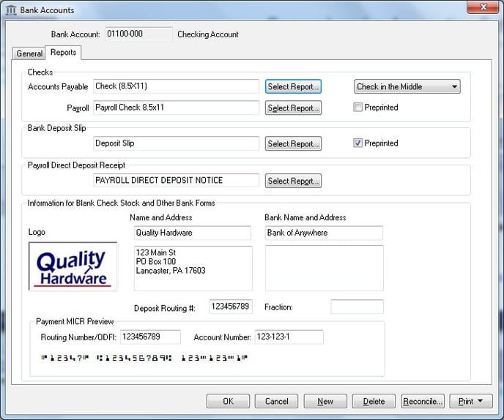Click the Cancel button

(x=276, y=401)
